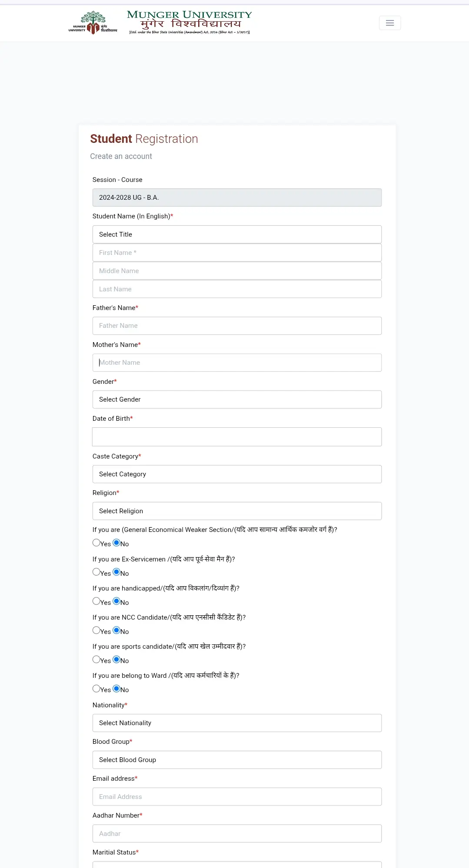This screenshot has height=868, width=469.
Task: Select Yes for General Economical Weaker Section
Action: click(x=96, y=543)
